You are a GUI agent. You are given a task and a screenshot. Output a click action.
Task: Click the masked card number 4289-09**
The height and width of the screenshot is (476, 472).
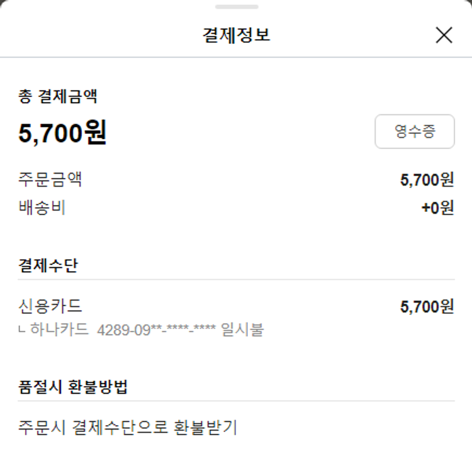click(157, 329)
